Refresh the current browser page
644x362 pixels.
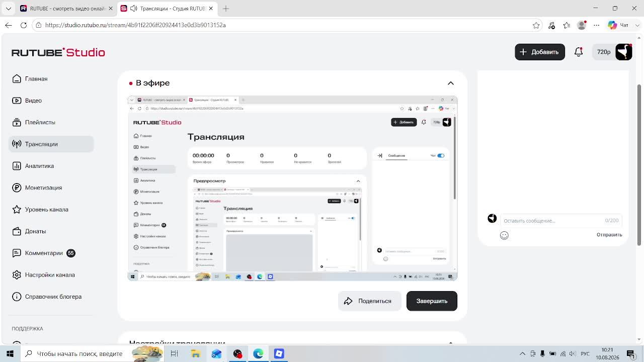point(24,25)
